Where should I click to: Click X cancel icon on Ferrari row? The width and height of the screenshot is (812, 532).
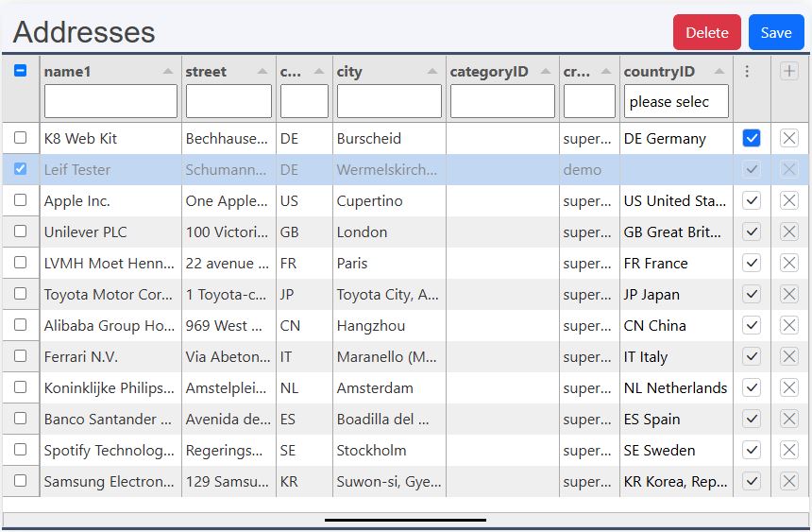789,356
